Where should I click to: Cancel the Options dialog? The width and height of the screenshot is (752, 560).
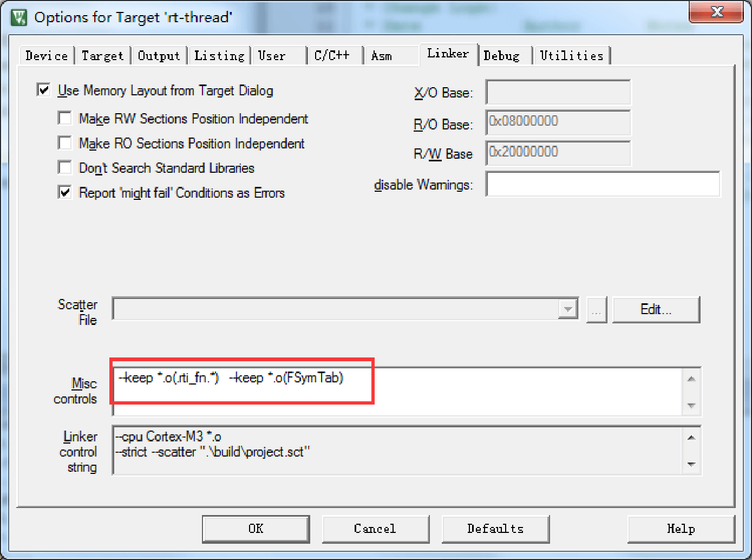pyautogui.click(x=375, y=529)
